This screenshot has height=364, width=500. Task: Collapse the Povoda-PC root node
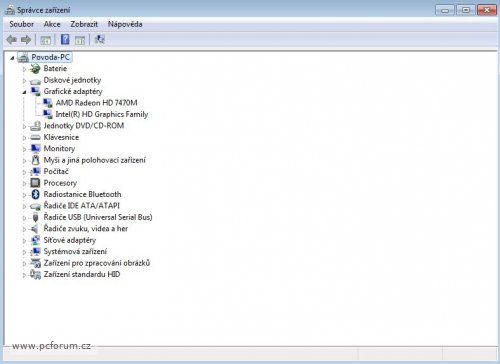coord(12,58)
